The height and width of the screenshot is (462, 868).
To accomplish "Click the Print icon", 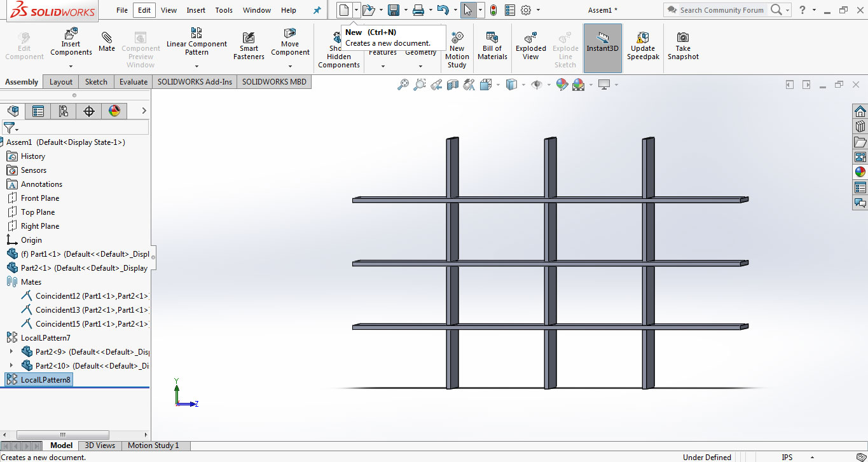I will (418, 10).
